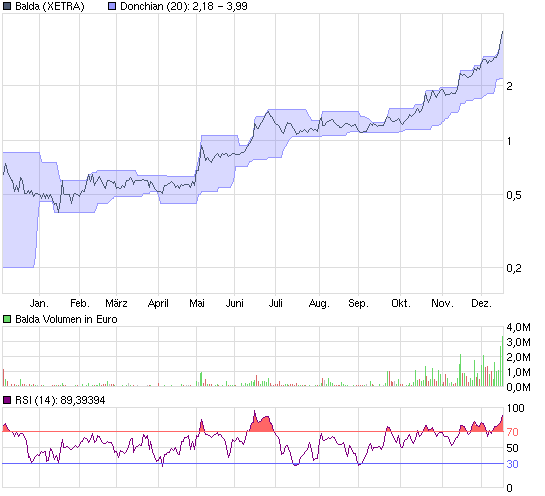Viewport: 545px width, 496px height.
Task: Click the 'Dez.' month axis label
Action: tap(482, 303)
